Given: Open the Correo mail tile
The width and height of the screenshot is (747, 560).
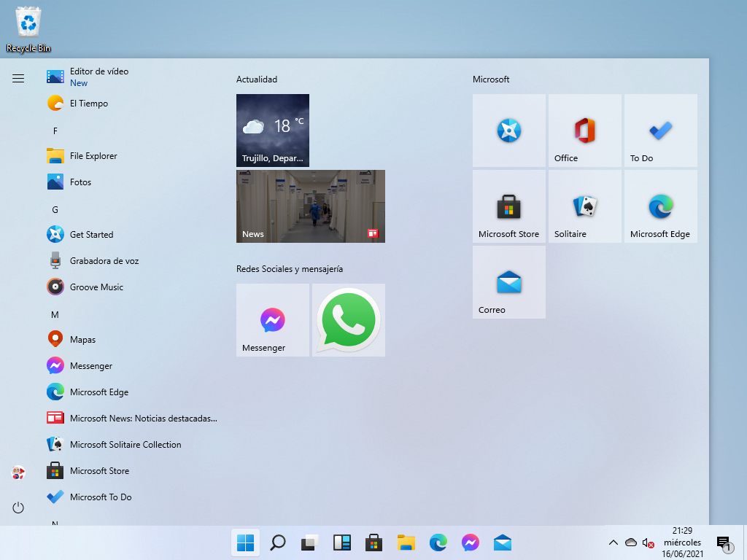Looking at the screenshot, I should click(x=508, y=282).
